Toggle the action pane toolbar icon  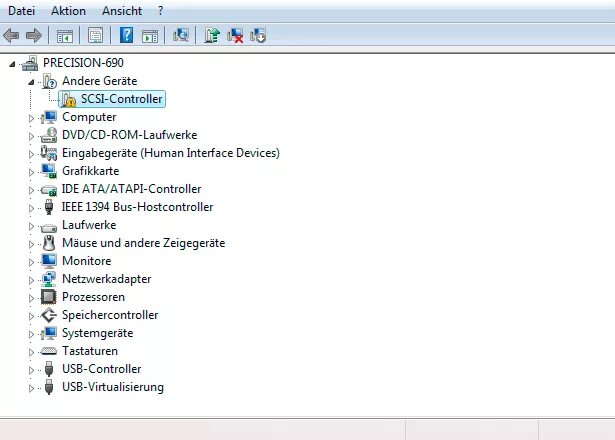click(x=150, y=36)
